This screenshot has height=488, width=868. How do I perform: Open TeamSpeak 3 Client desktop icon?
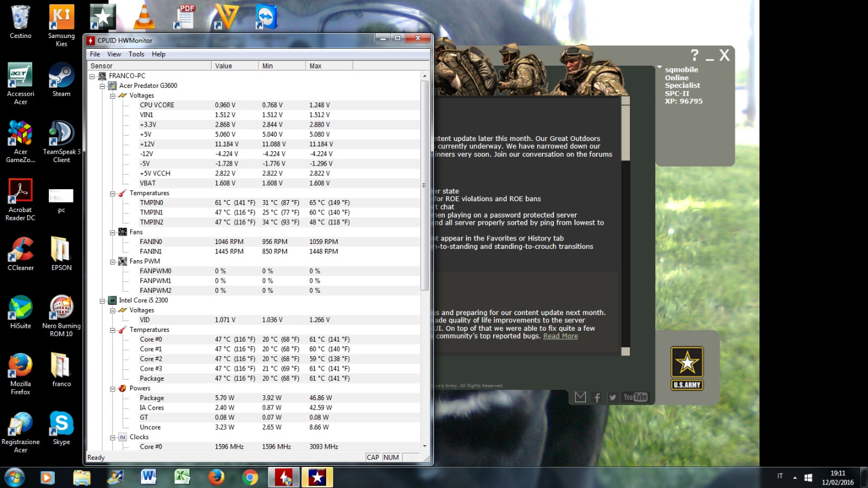click(61, 139)
